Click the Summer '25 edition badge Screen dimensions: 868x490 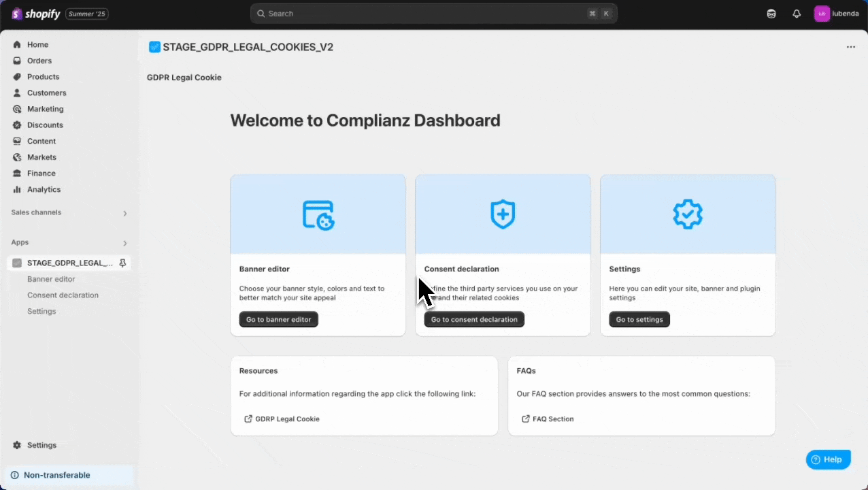click(x=87, y=14)
